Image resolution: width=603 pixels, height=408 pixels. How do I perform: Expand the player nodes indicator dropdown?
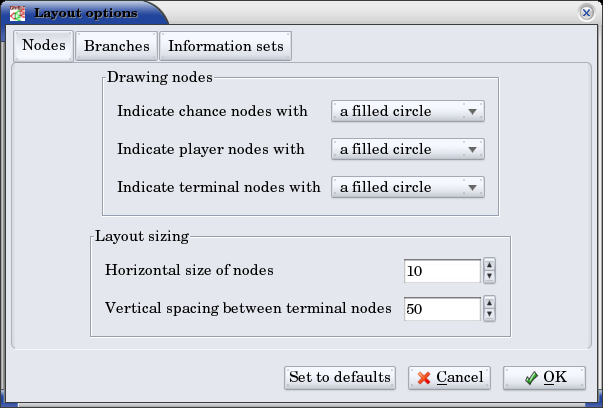407,149
